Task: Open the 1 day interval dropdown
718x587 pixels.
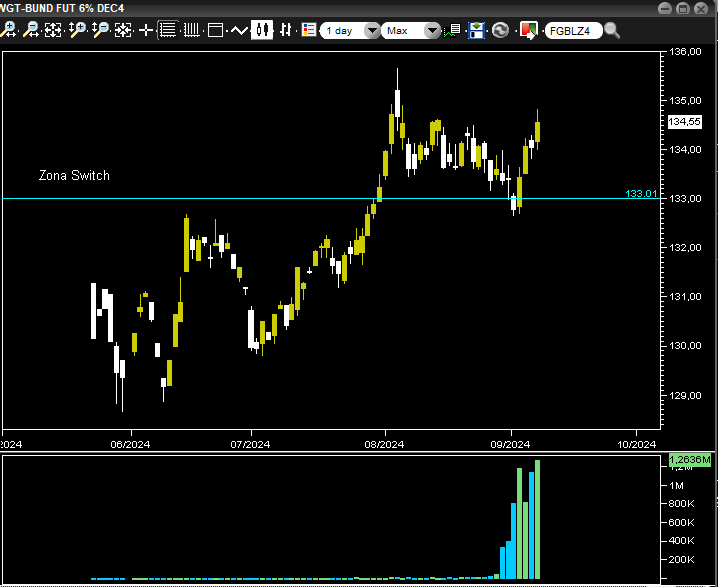Action: [x=350, y=30]
